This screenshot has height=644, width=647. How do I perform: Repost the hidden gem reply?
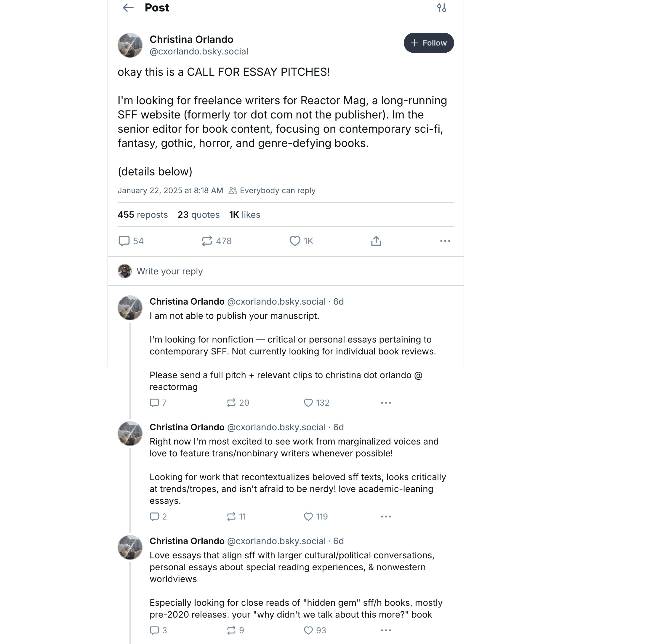click(231, 631)
